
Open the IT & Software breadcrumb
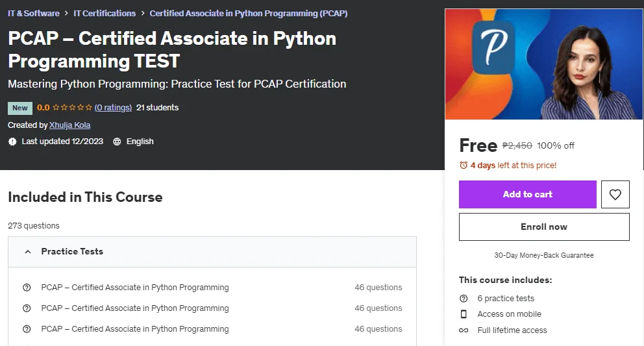(x=34, y=13)
